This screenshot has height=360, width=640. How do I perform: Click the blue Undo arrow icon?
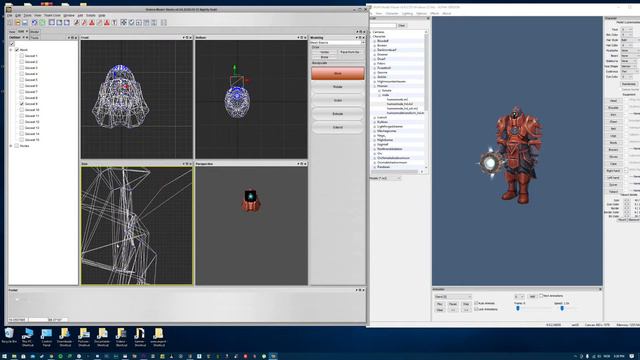pyautogui.click(x=34, y=23)
